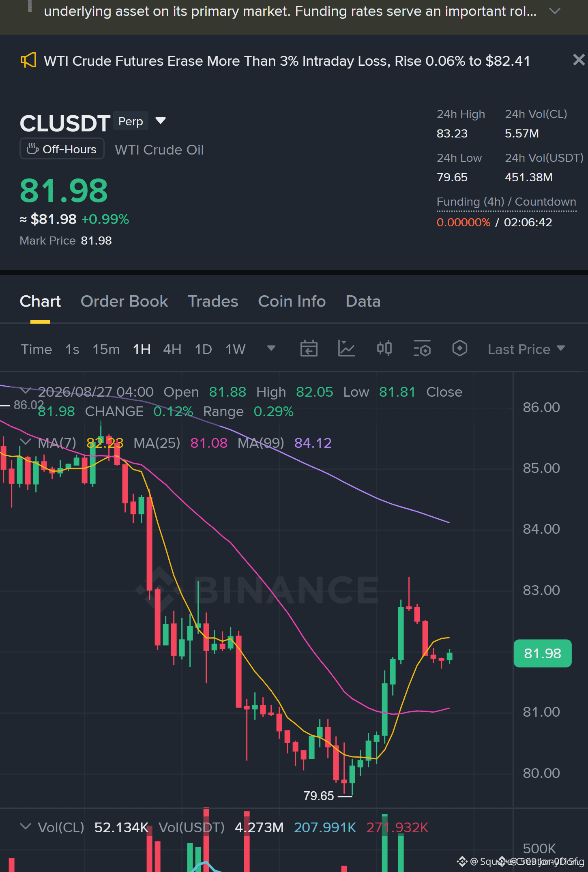Tap the WTI Crude Oil asset name

tap(159, 150)
